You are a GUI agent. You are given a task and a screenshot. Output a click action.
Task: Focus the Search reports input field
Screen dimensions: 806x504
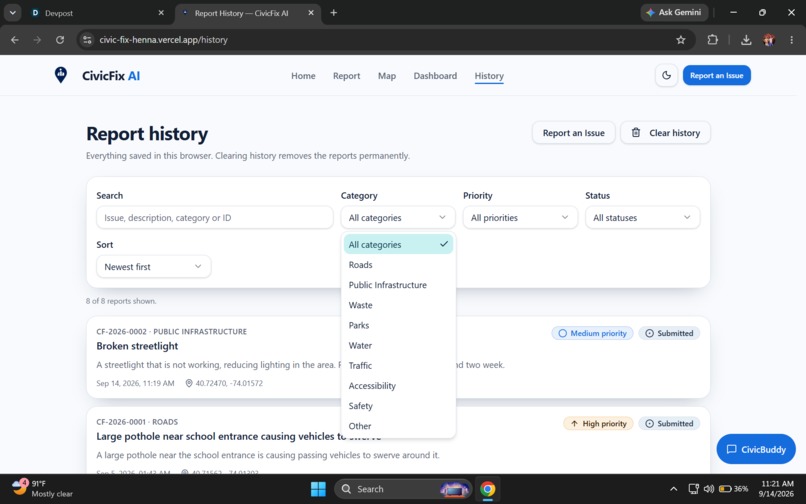coord(214,218)
